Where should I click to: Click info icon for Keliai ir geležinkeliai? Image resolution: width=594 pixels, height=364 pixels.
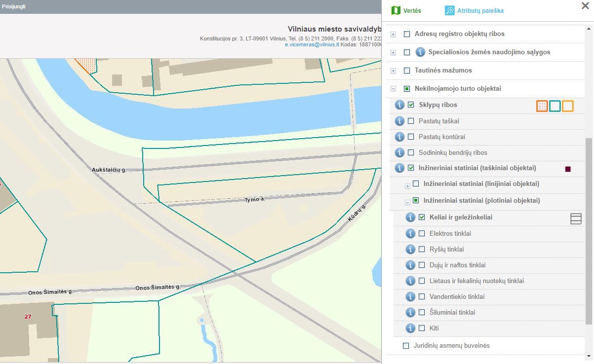click(410, 218)
